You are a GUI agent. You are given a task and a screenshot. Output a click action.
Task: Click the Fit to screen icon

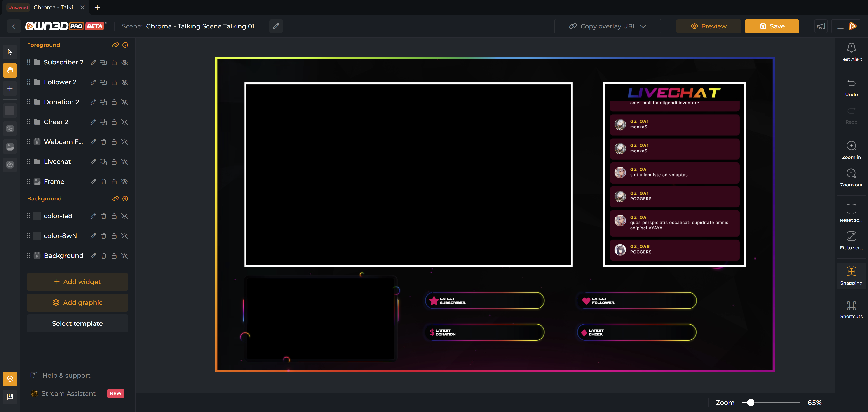(x=851, y=236)
